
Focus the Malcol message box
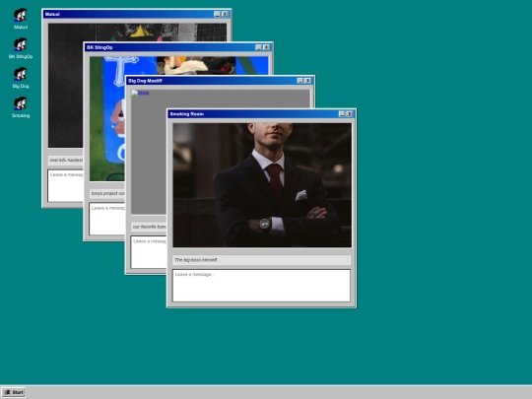coord(65,185)
